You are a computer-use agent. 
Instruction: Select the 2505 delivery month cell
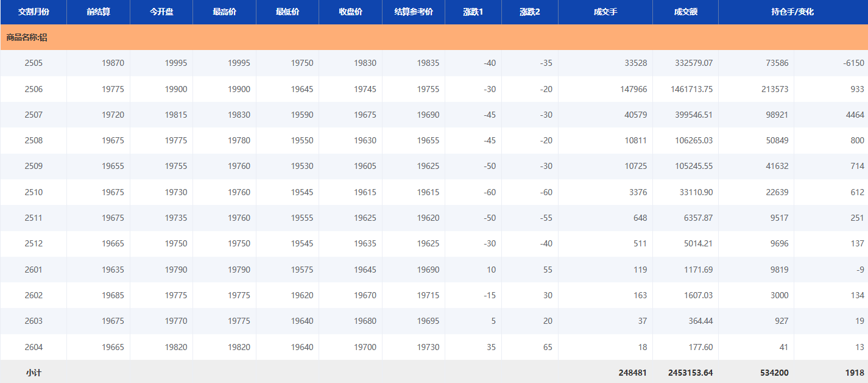coord(34,63)
